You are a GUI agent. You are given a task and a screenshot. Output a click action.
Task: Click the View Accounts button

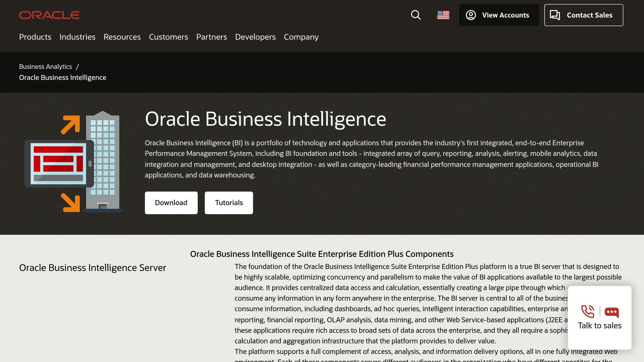499,15
